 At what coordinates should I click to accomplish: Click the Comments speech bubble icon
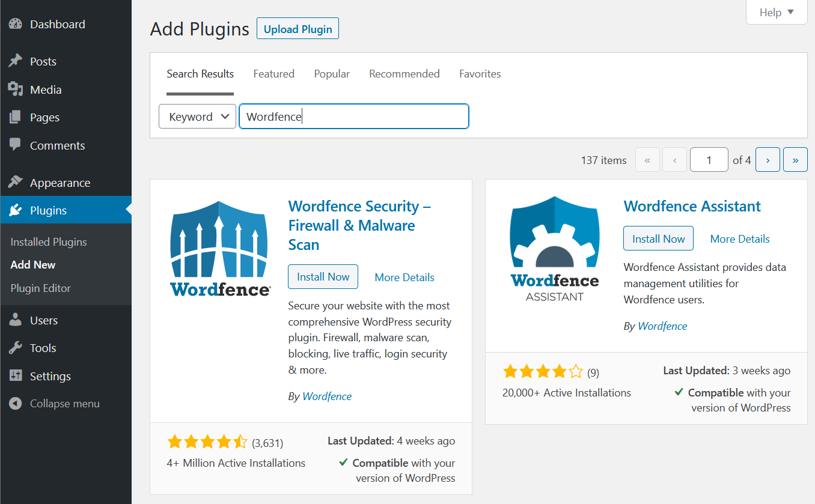16,145
